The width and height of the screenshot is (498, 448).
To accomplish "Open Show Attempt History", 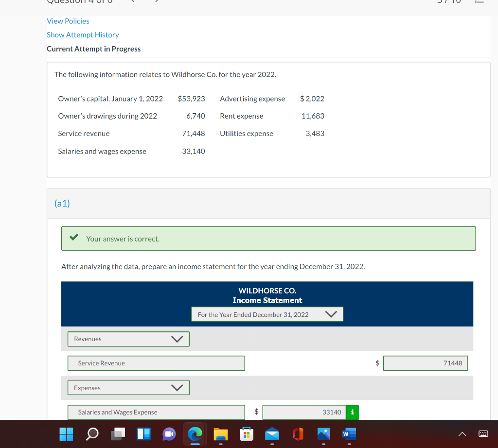I will pos(83,34).
